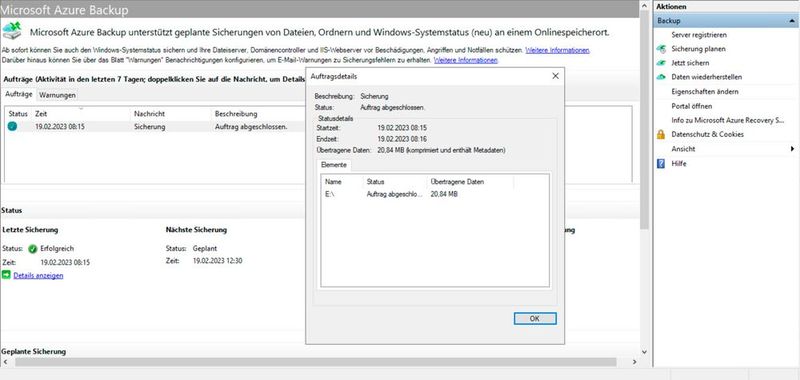Open the Hilfe action
This screenshot has height=380, width=800.
click(679, 164)
